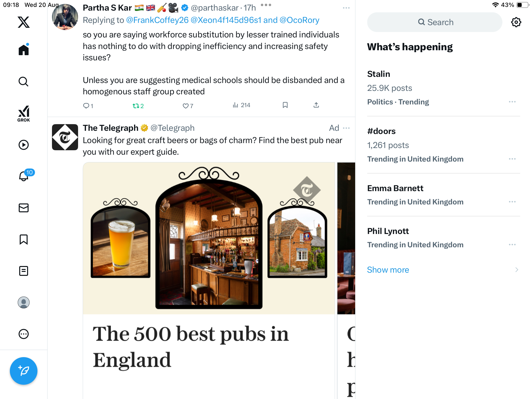
Task: Toggle bookmark on Partha S Kar's reply
Action: coord(285,105)
